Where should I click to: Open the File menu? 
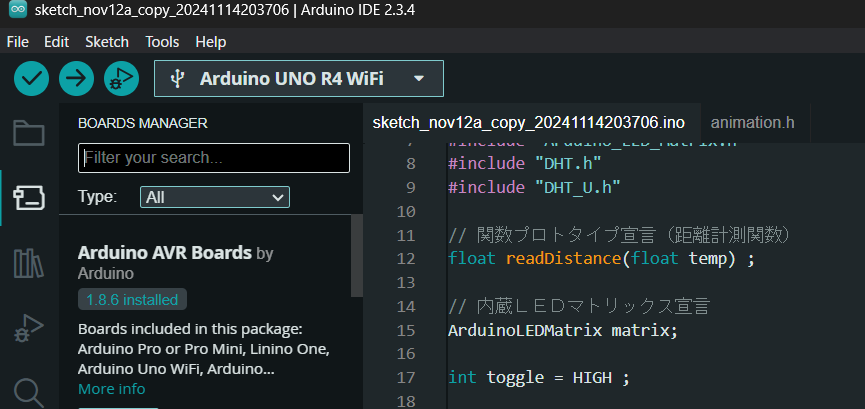click(18, 42)
